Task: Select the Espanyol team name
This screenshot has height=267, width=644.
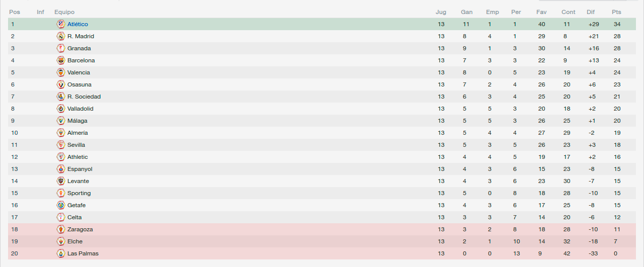Action: tap(80, 169)
